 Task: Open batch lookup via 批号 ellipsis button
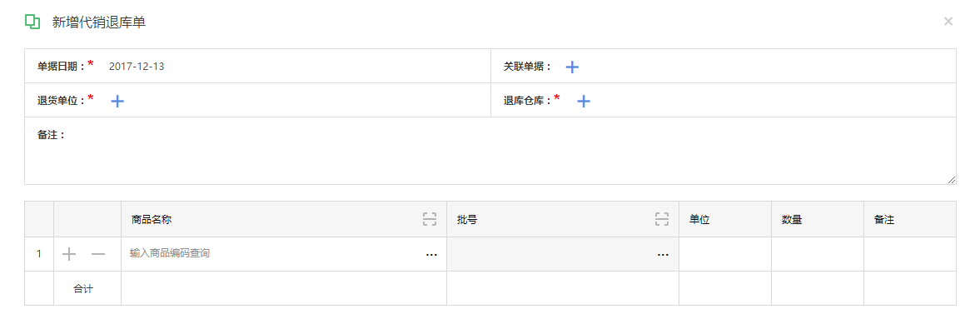(x=663, y=255)
